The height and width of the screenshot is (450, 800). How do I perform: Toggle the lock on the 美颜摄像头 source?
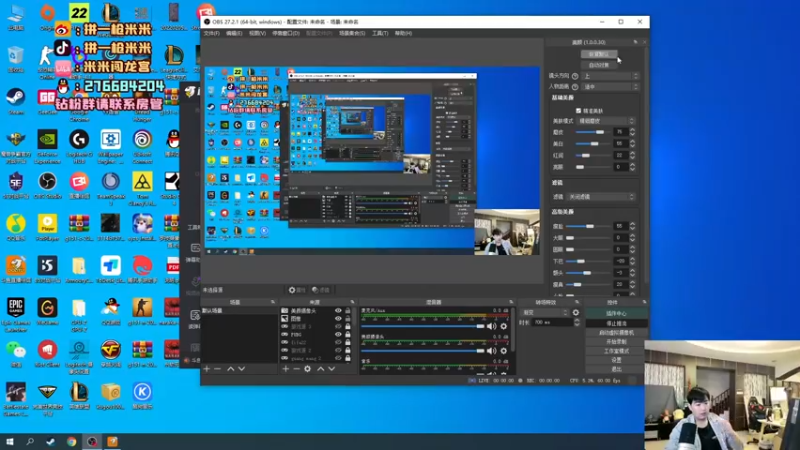pos(348,310)
